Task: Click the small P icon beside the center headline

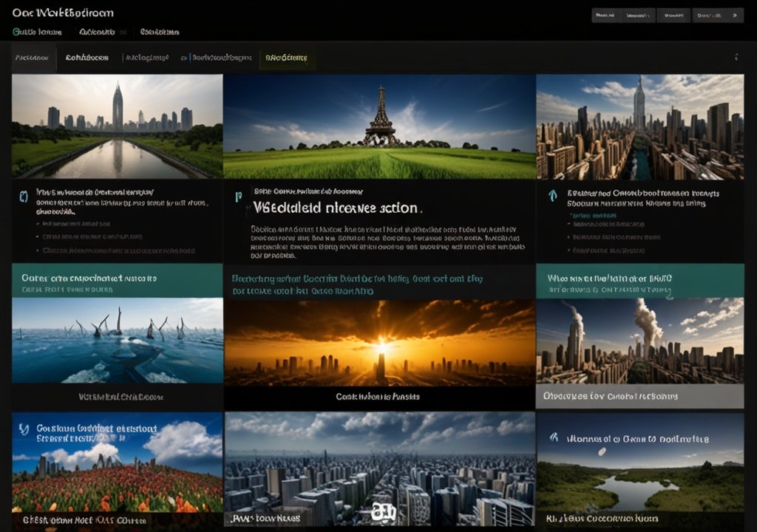Action: click(238, 197)
